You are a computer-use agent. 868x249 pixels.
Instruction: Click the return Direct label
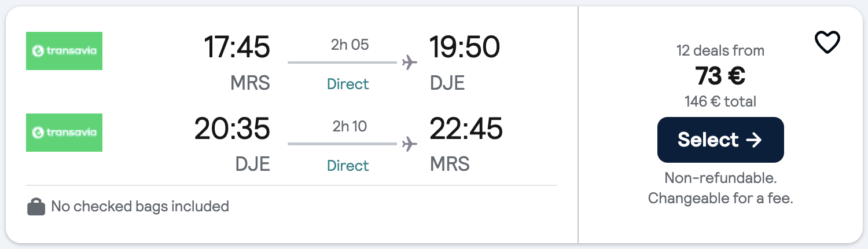tap(348, 166)
